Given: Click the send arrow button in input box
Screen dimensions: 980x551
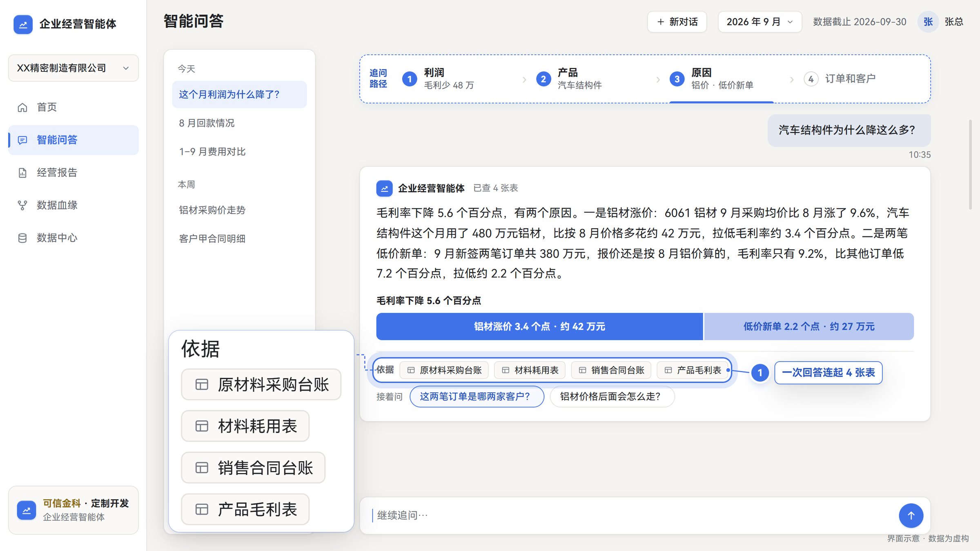Looking at the screenshot, I should (911, 515).
